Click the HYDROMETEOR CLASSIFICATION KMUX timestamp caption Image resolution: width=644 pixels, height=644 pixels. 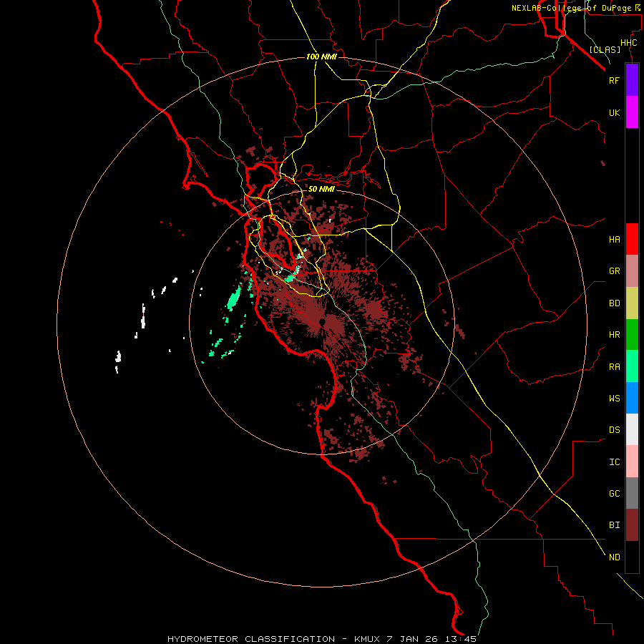coord(321,639)
